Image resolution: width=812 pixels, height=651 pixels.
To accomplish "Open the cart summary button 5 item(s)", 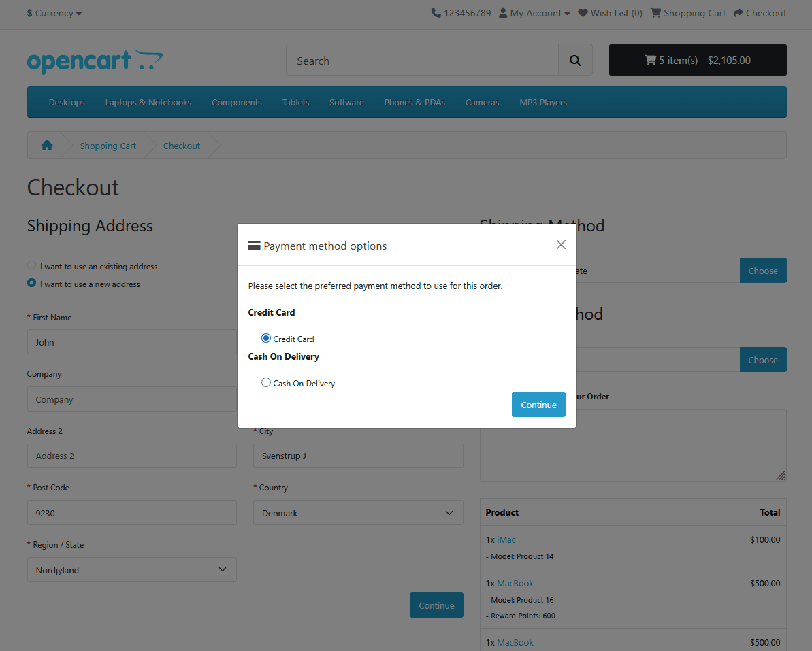I will click(x=698, y=60).
